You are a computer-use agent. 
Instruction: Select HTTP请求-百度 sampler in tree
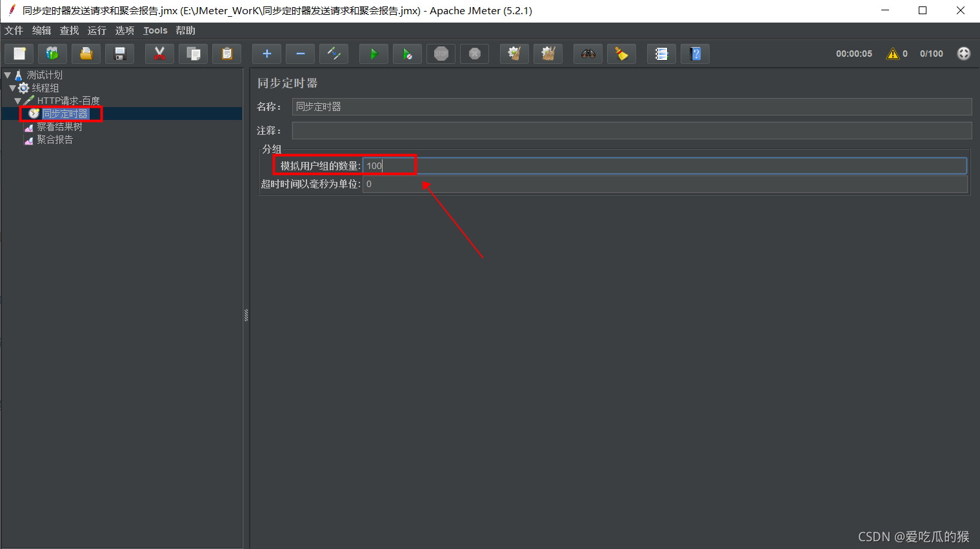click(68, 101)
